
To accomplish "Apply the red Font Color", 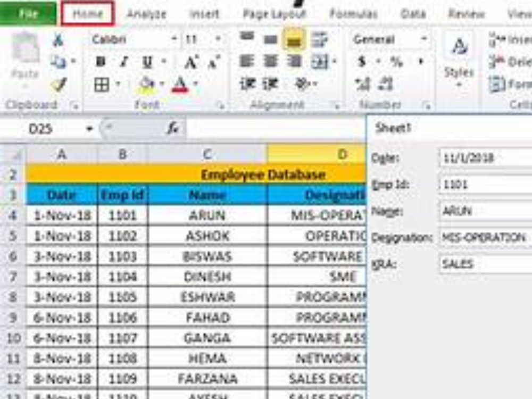I will coord(180,85).
